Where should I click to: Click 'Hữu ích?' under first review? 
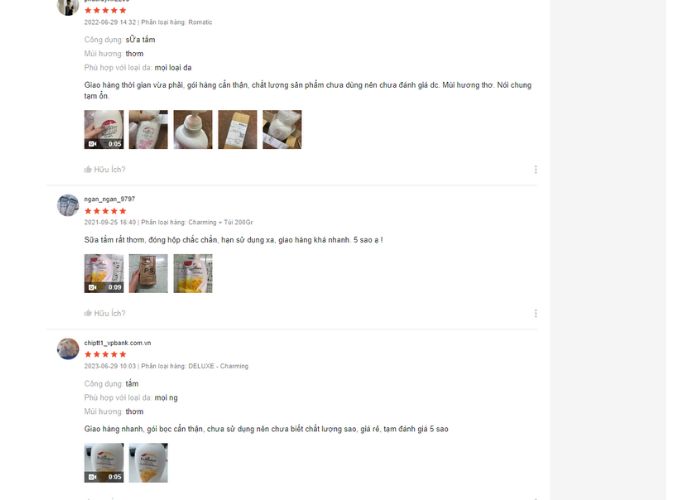(109, 169)
